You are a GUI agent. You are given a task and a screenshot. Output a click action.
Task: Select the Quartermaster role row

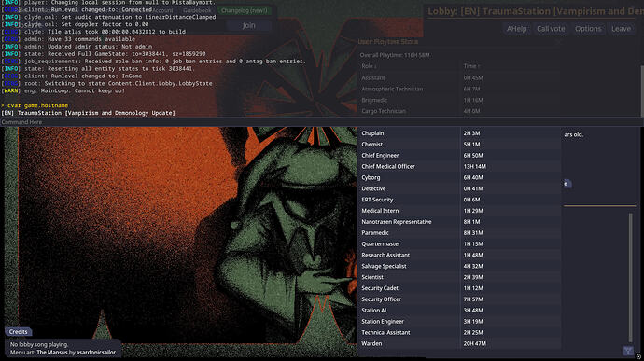[x=459, y=244]
